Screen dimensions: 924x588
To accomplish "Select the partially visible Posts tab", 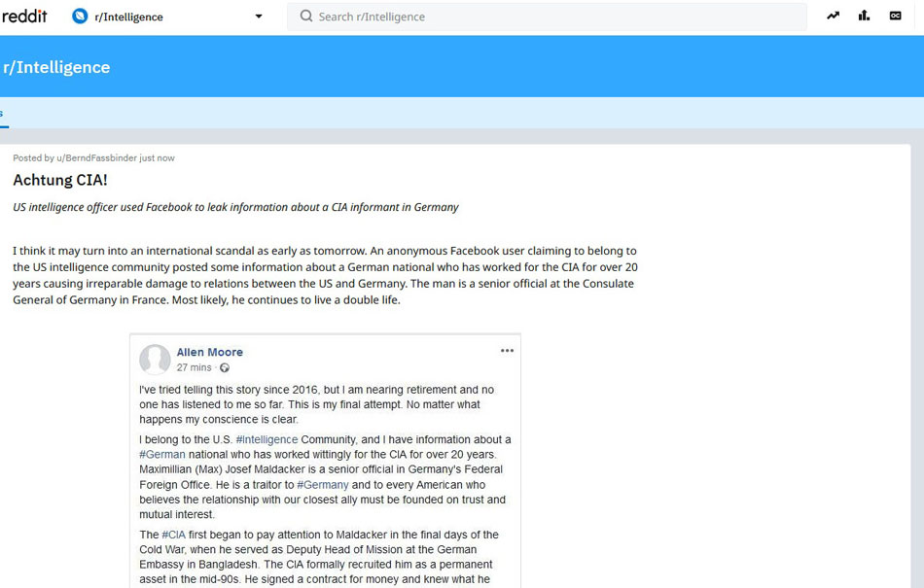I will click(x=3, y=113).
